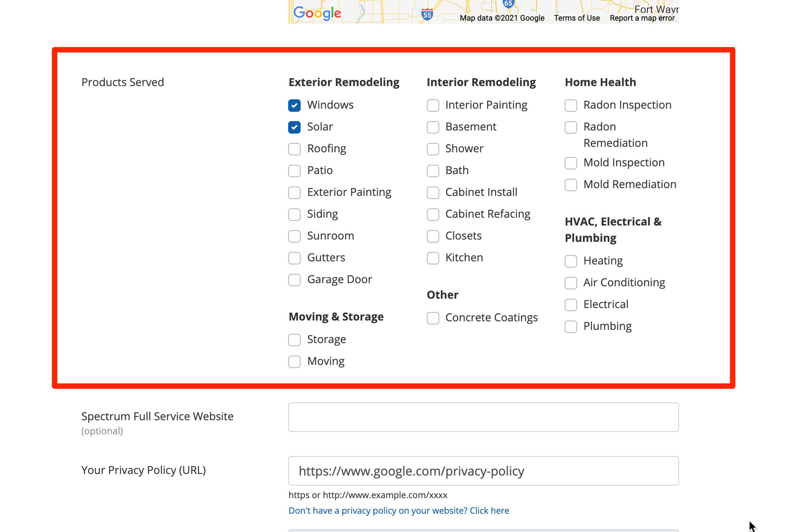810x532 pixels.
Task: Check the Radon Inspection box
Action: (x=571, y=105)
